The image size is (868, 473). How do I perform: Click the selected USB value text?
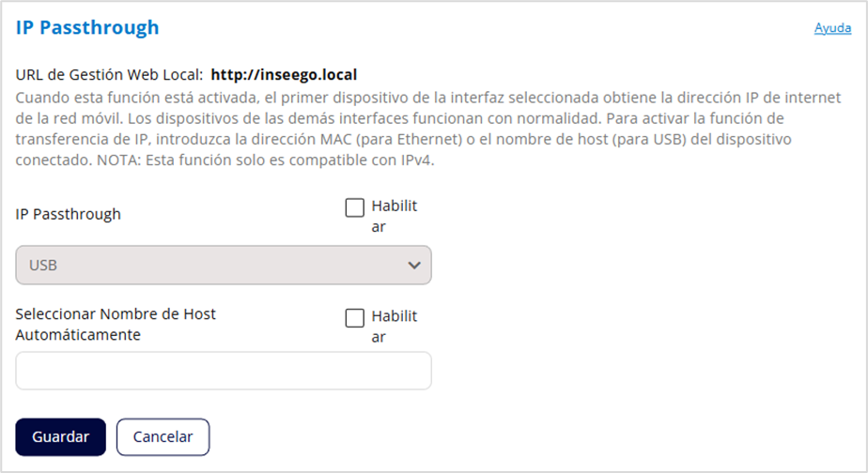click(x=43, y=266)
